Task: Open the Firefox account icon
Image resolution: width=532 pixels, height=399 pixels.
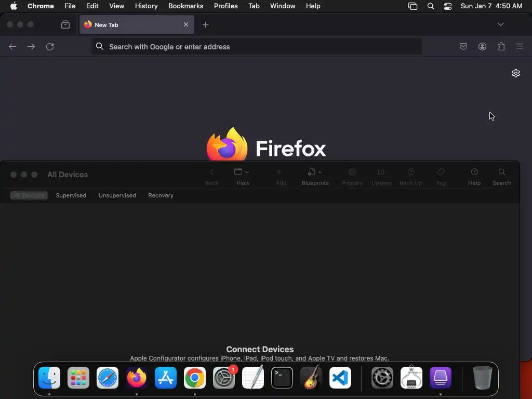Action: point(482,46)
